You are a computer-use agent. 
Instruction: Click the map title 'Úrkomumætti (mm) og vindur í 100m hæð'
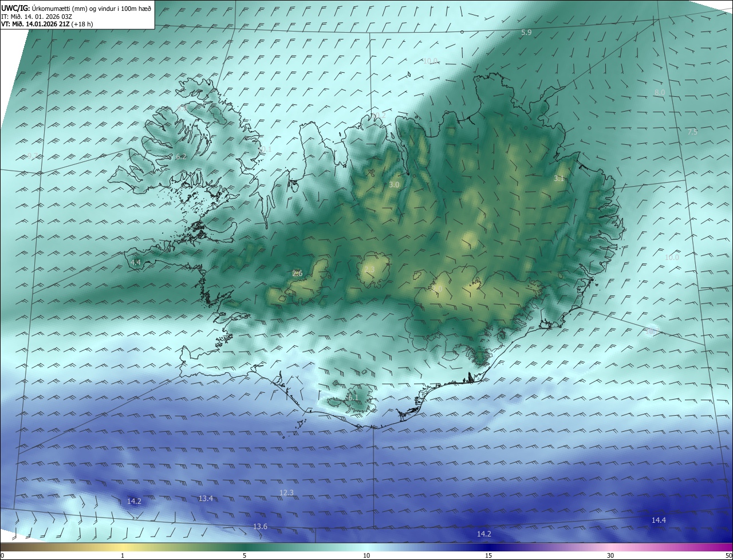[90, 8]
